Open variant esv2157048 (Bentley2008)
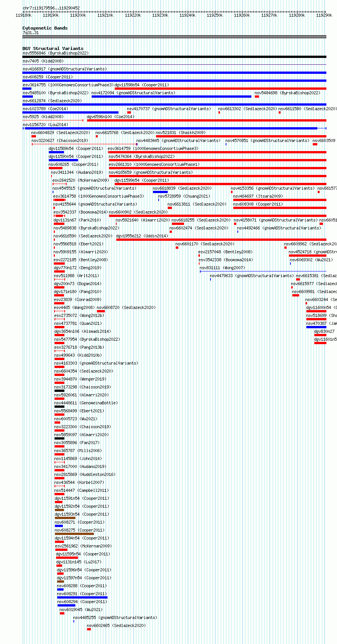The height and width of the screenshot is (644, 337). tap(226, 252)
